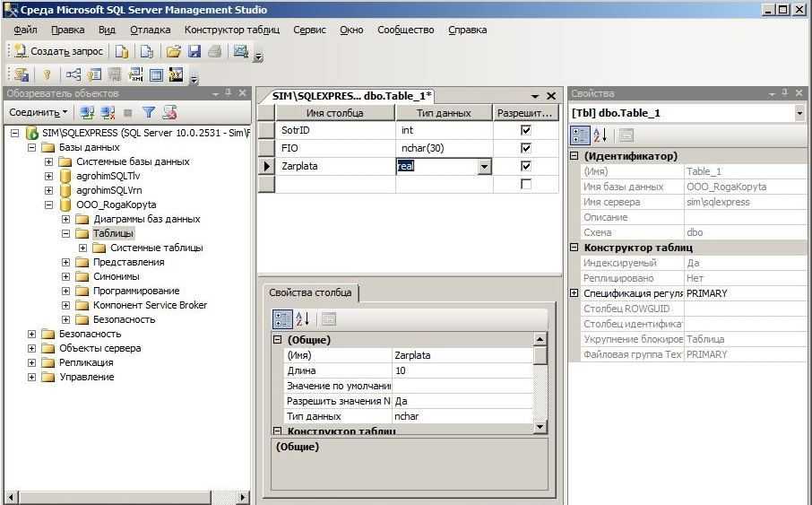Manage check constraints table icon

(x=156, y=75)
